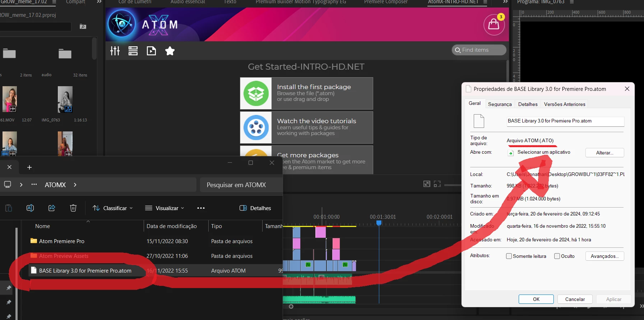Click the AtomX import package file icon

151,51
